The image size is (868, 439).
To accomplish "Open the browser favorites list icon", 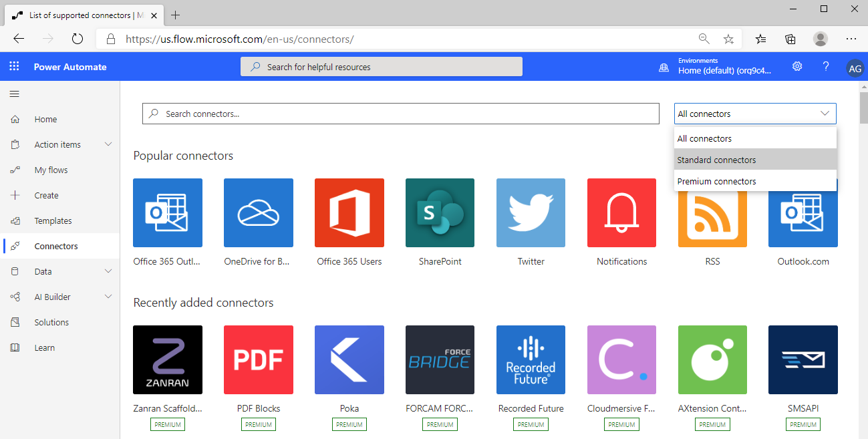I will (x=761, y=39).
